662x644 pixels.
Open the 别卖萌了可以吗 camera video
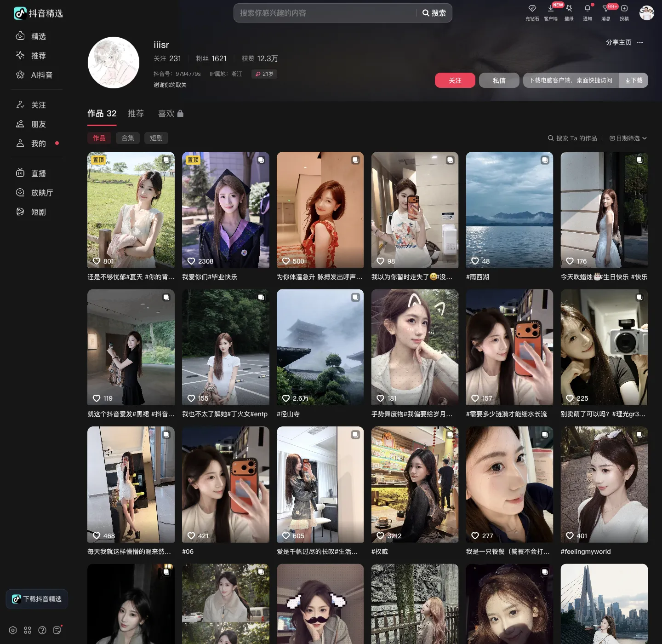[x=605, y=347]
